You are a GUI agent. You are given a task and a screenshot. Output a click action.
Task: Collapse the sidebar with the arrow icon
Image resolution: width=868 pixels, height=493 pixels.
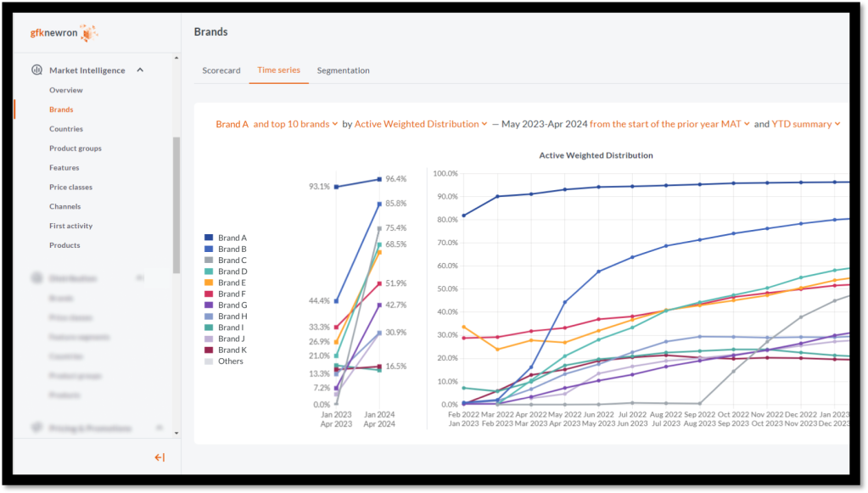pyautogui.click(x=160, y=457)
